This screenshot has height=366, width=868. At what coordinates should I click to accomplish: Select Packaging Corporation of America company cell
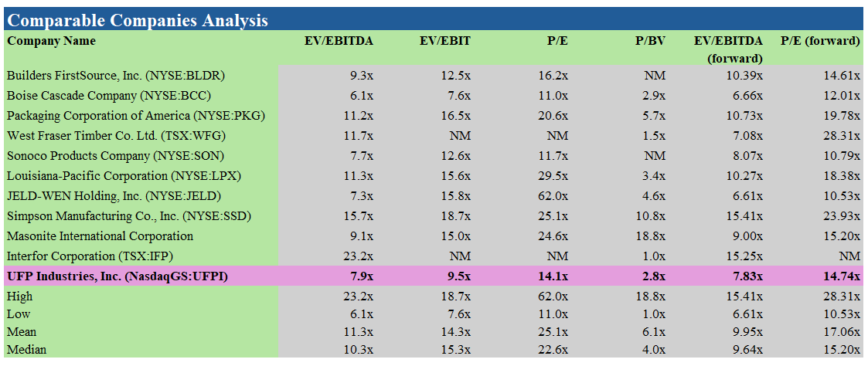(135, 116)
